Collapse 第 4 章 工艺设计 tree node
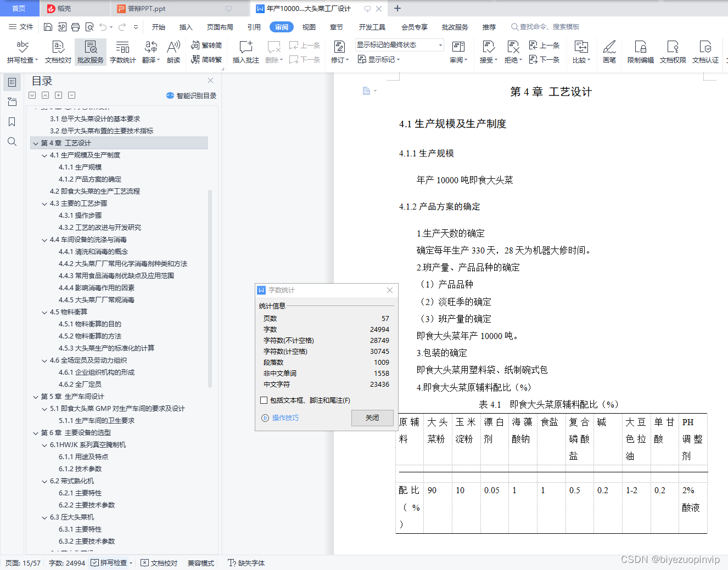The width and height of the screenshot is (728, 570). click(36, 143)
